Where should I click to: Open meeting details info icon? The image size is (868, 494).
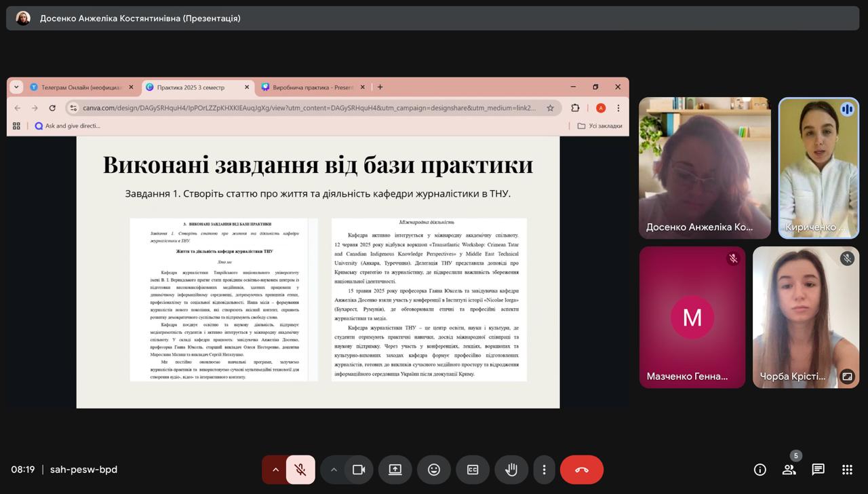coord(759,470)
